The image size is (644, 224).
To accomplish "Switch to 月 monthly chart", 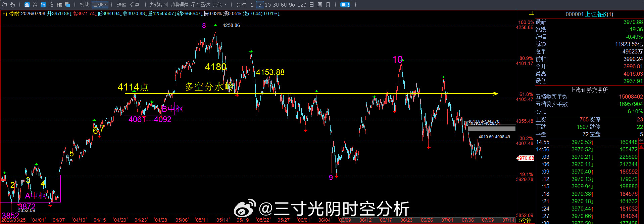I will (x=328, y=5).
